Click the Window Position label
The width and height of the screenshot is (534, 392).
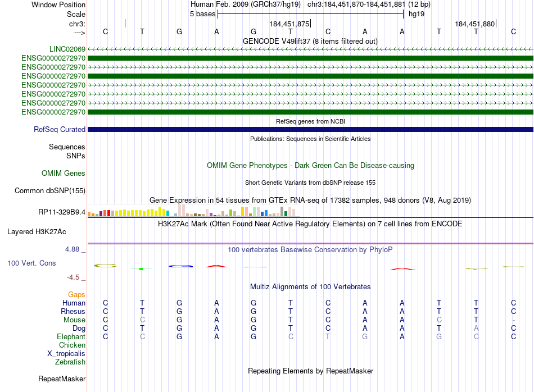coord(58,4)
